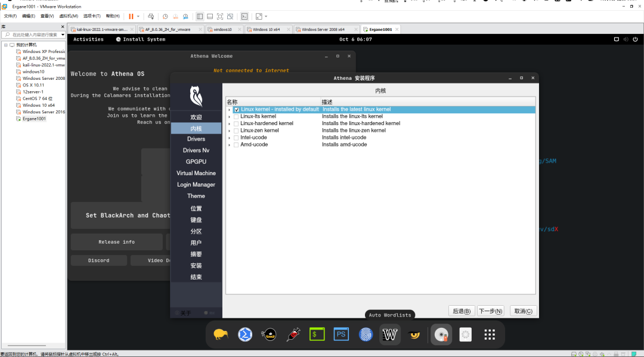Check the Linux-lts kernel checkbox
This screenshot has height=357, width=644.
coord(236,117)
